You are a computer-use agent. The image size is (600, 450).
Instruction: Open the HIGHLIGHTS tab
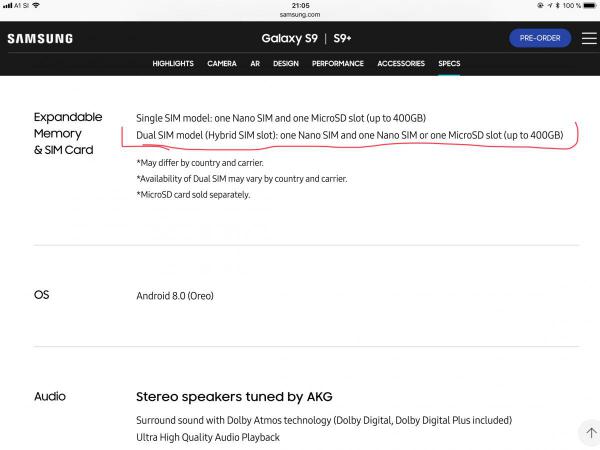click(173, 64)
